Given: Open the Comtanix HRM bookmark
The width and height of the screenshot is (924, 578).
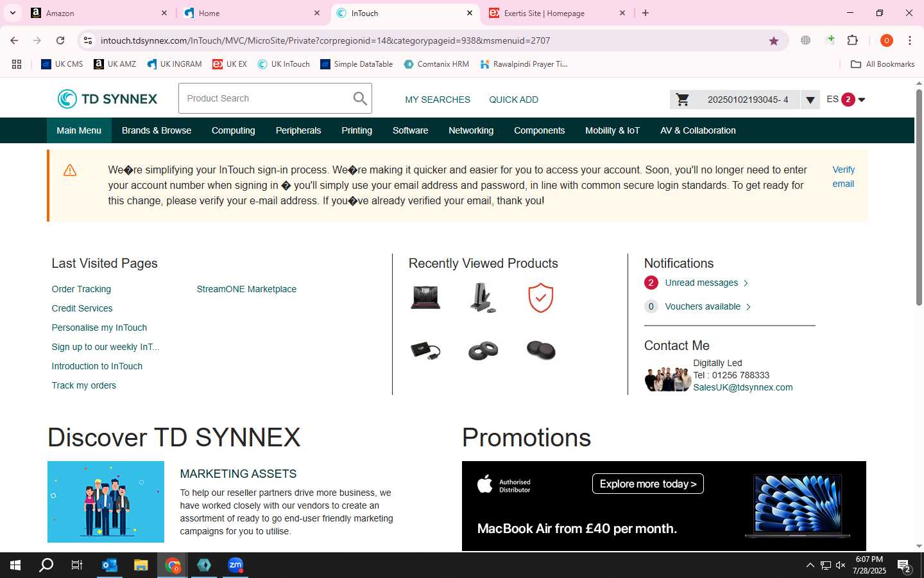Looking at the screenshot, I should tap(436, 64).
